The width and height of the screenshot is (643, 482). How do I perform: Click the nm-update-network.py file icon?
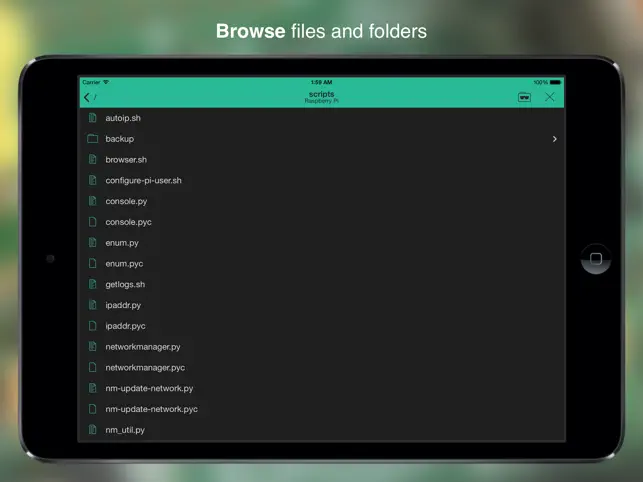[93, 388]
